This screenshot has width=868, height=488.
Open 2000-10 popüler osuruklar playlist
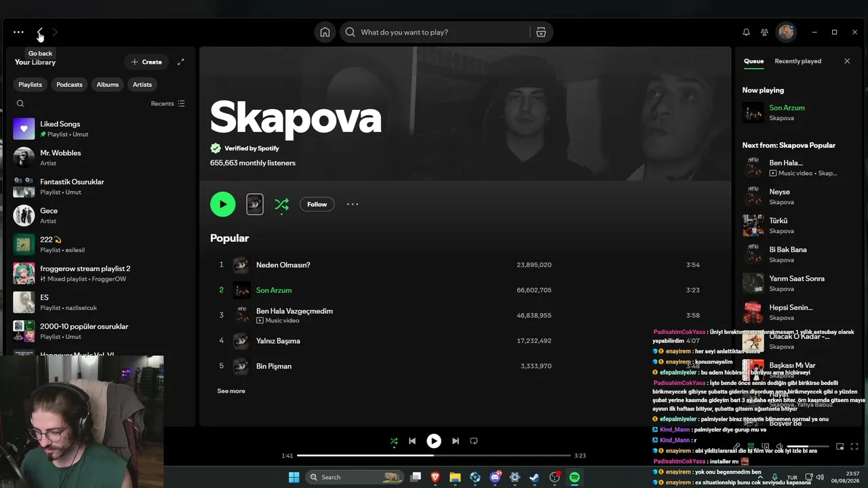tap(99, 331)
